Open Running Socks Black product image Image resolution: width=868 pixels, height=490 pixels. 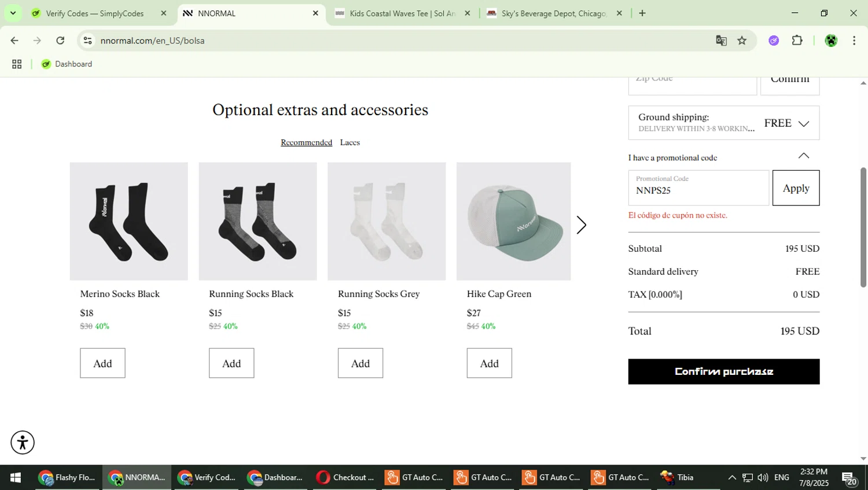click(258, 222)
